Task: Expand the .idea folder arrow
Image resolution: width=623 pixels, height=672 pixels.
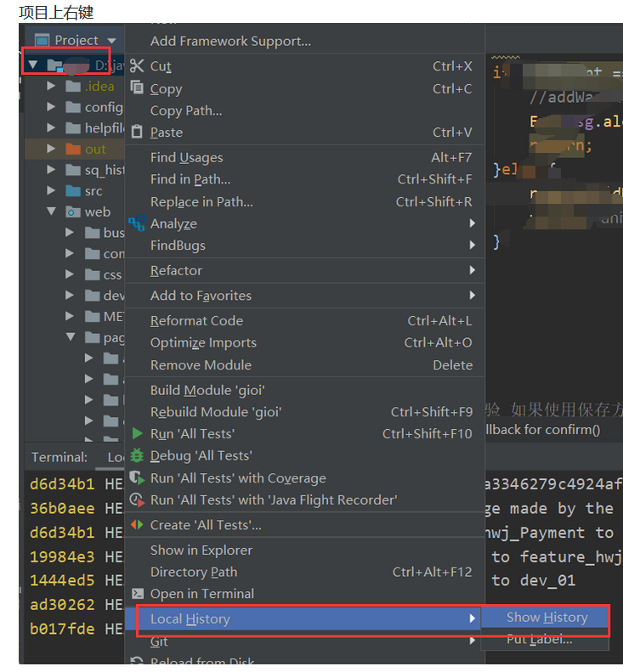Action: click(51, 86)
